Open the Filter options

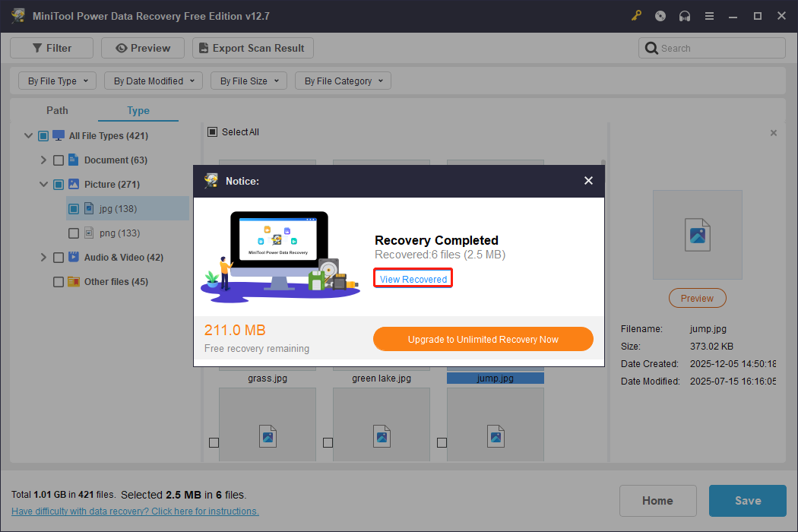51,48
